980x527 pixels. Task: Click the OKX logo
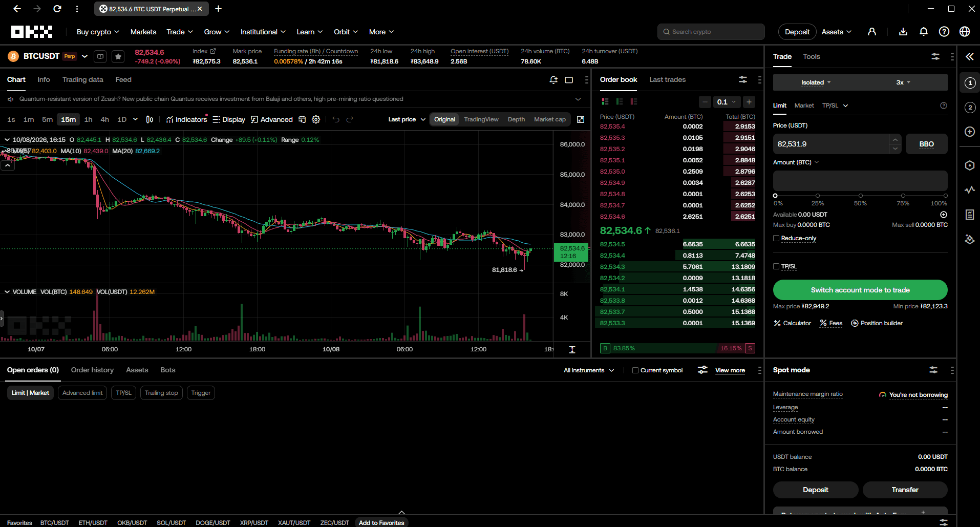(x=32, y=32)
